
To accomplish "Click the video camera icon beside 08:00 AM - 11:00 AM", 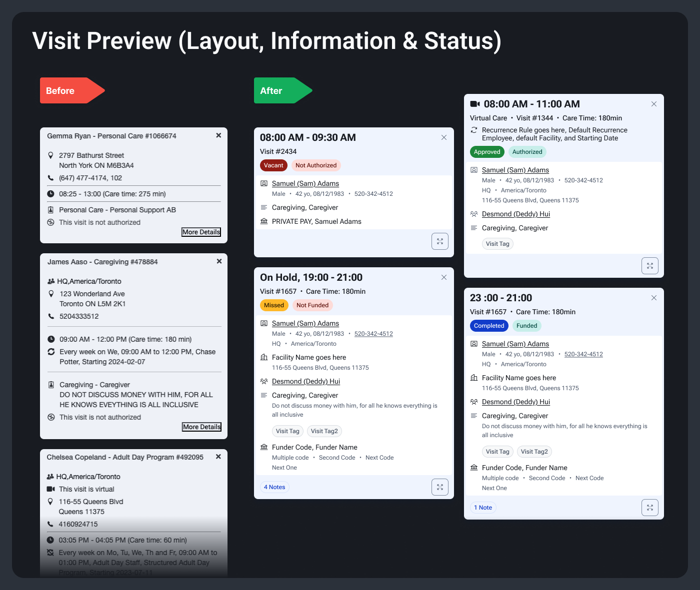I will tap(475, 104).
